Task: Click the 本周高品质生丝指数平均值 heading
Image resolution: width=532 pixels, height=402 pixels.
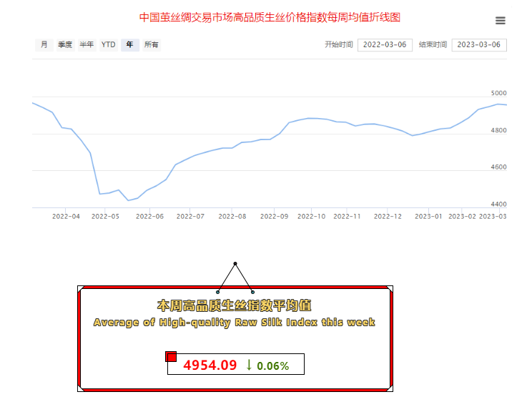Action: 235,306
